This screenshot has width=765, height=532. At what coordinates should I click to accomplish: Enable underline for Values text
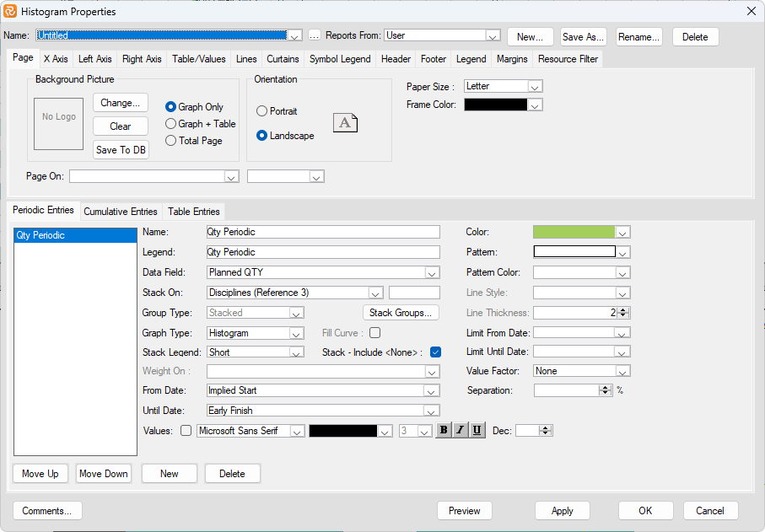click(477, 430)
